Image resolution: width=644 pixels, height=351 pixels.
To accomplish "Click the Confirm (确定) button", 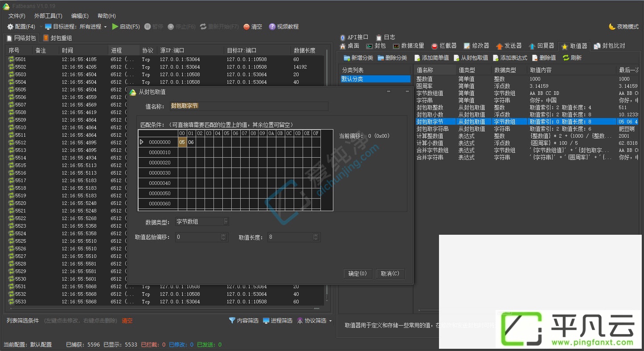I will [358, 273].
